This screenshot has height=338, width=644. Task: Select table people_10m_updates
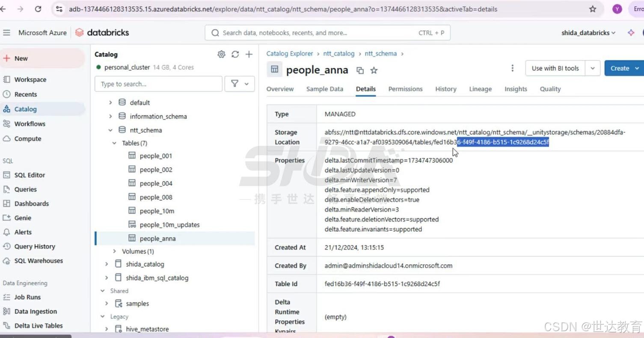(169, 225)
